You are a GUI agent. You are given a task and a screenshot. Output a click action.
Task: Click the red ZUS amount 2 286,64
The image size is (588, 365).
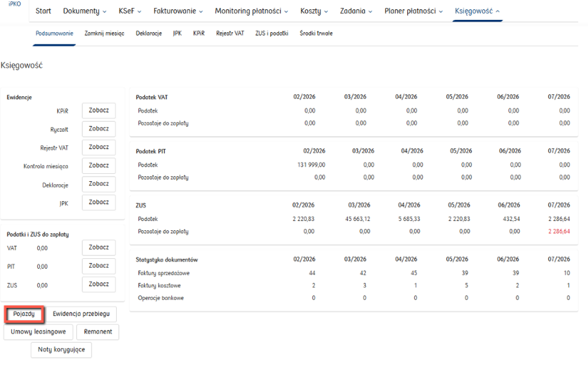[559, 231]
